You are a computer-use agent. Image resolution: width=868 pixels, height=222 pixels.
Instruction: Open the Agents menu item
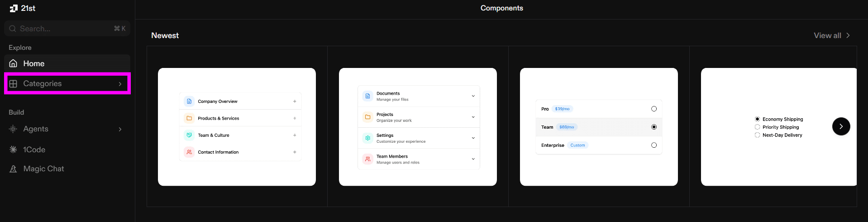[x=67, y=129]
